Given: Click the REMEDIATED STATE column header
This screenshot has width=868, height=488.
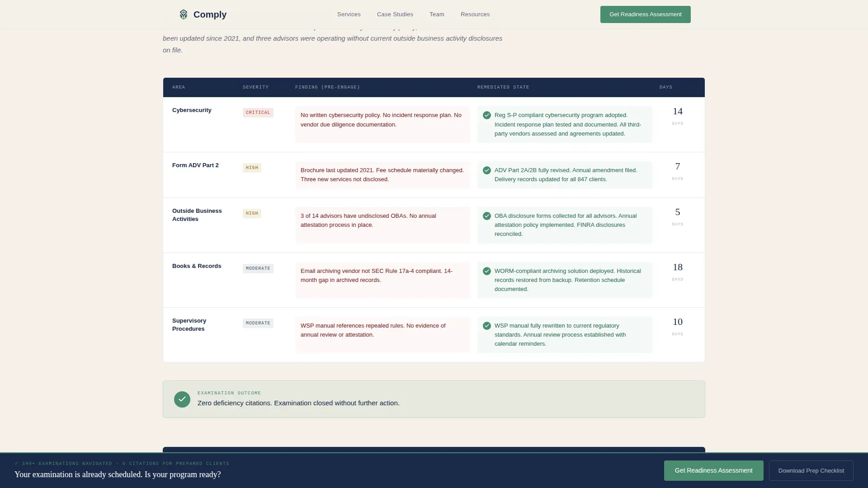Looking at the screenshot, I should point(503,87).
